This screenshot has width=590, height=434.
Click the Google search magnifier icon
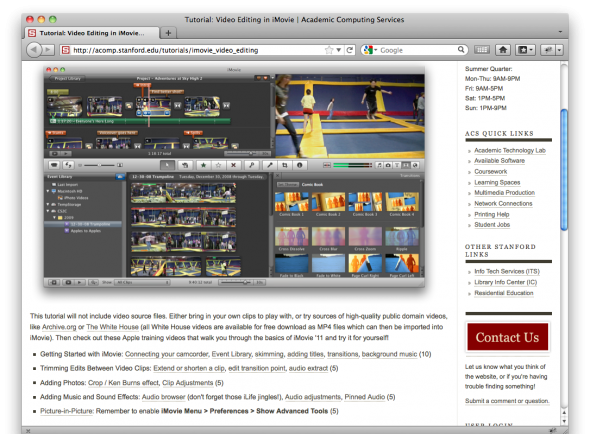click(x=461, y=50)
